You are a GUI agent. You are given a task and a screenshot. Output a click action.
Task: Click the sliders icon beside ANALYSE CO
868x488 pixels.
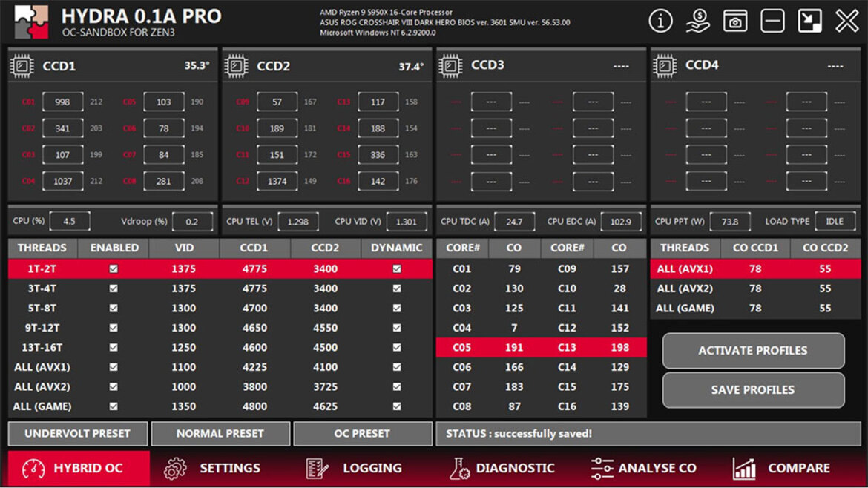[x=602, y=468]
